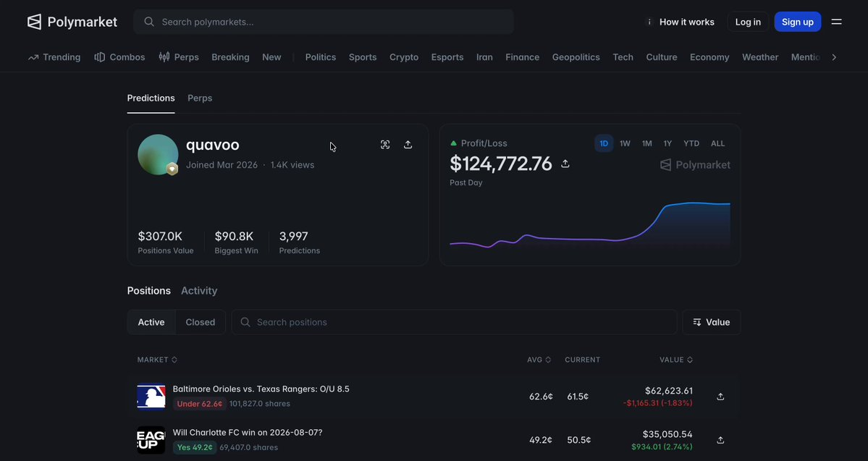Select the 1W time range
This screenshot has height=461, width=868.
click(x=625, y=143)
